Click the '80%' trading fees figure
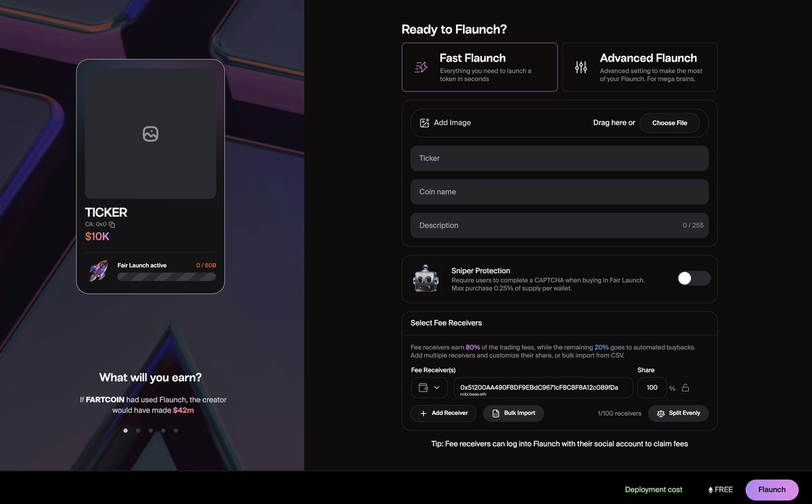Image resolution: width=812 pixels, height=504 pixels. 473,347
